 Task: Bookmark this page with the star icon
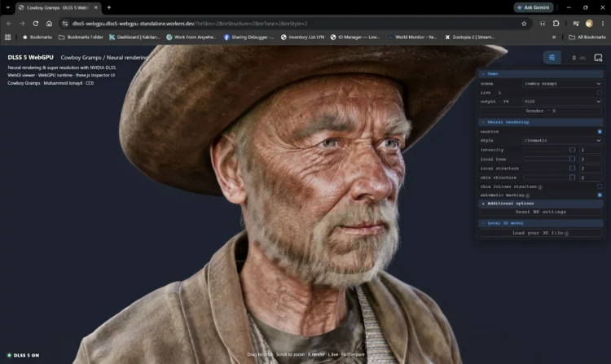[524, 24]
